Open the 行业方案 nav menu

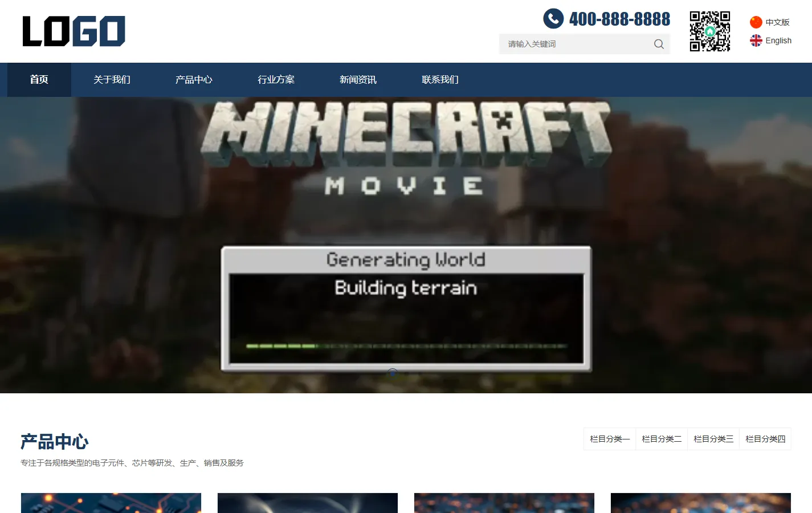[276, 80]
